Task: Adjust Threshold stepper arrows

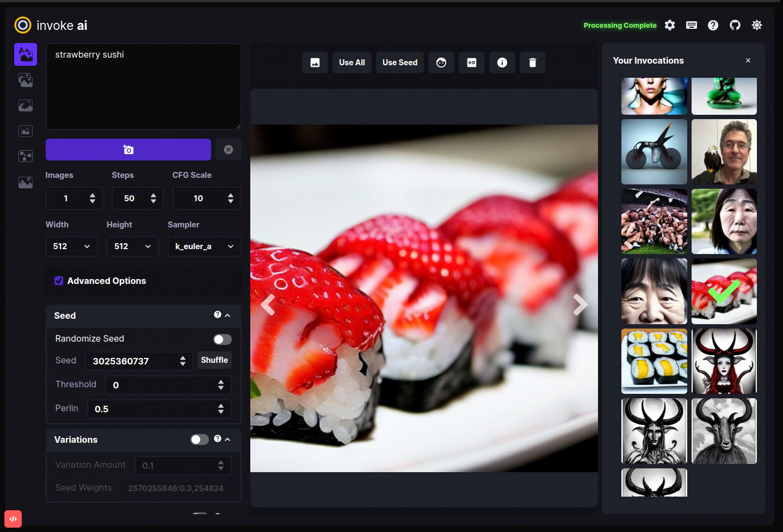Action: click(x=221, y=385)
